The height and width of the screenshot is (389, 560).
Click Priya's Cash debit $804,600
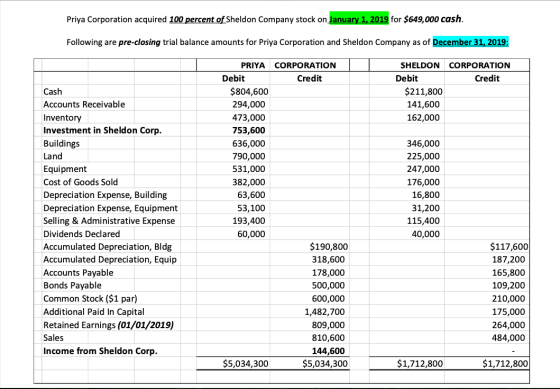tap(249, 92)
